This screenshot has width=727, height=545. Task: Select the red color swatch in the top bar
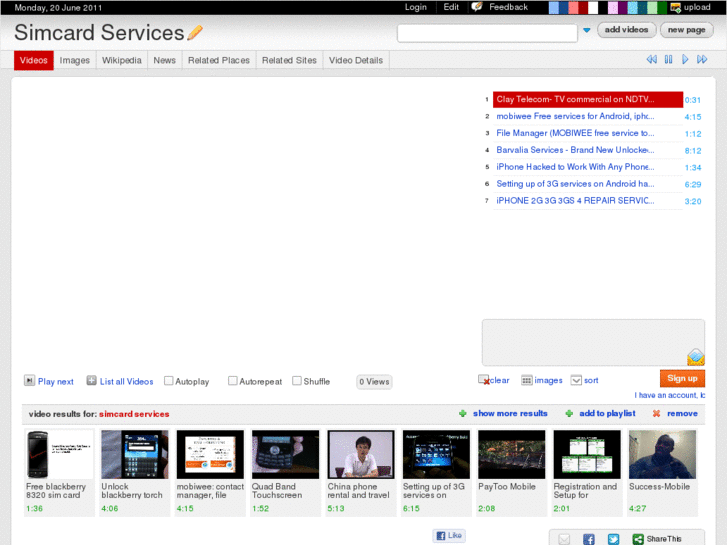click(572, 7)
